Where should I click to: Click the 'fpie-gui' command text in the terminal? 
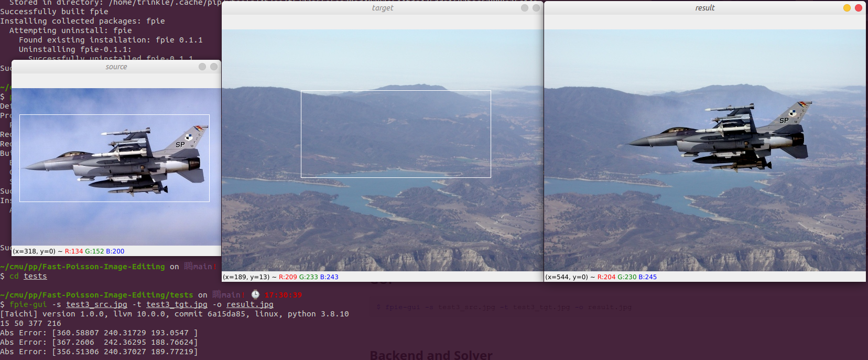tap(28, 304)
